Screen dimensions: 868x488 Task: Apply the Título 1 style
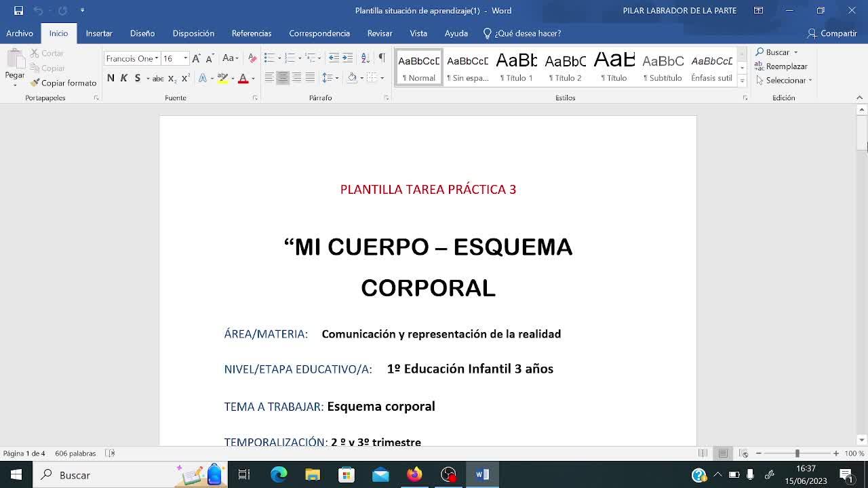[x=517, y=67]
